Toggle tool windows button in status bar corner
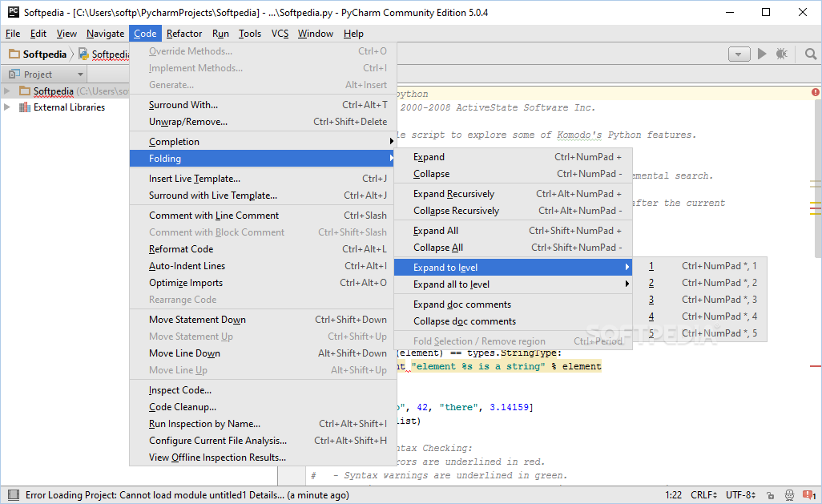Image resolution: width=822 pixels, height=504 pixels. tap(14, 494)
